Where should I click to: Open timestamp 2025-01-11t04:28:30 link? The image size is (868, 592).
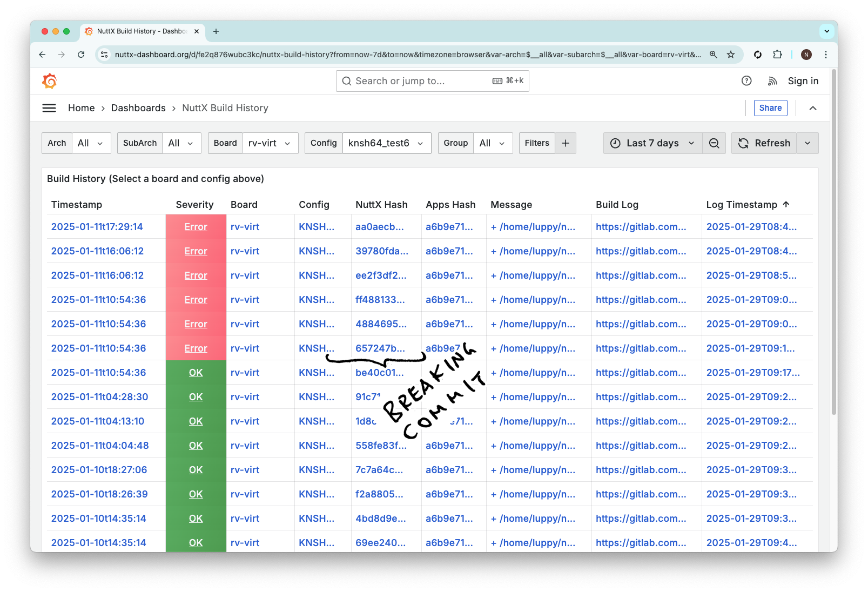coord(100,397)
